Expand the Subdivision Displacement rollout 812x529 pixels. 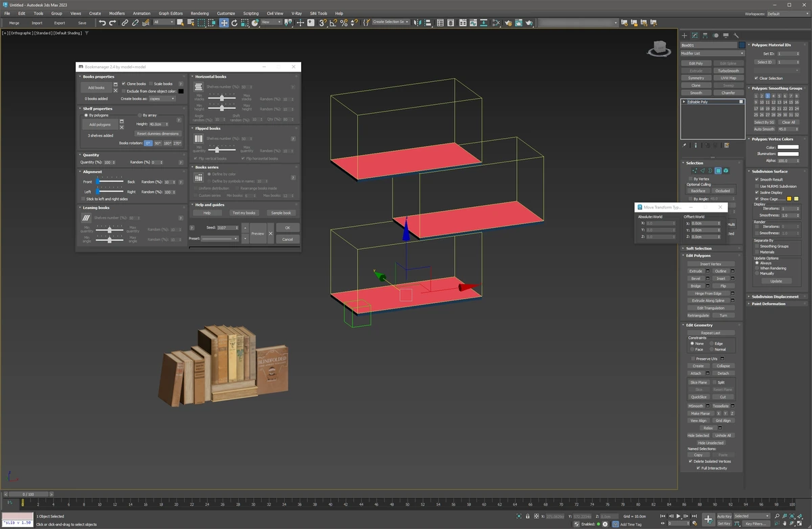775,296
